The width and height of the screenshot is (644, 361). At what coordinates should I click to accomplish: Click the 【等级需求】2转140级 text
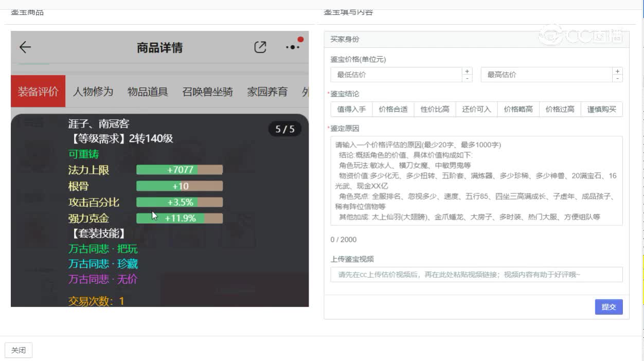120,138
